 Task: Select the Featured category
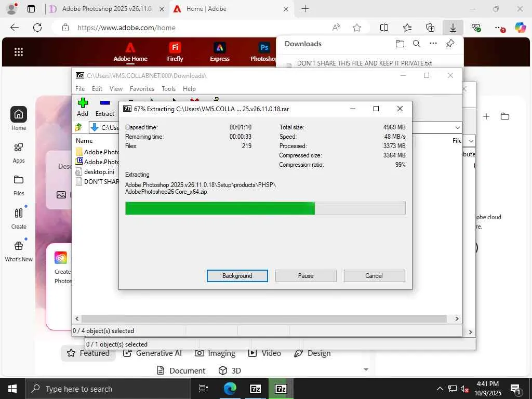tap(88, 353)
